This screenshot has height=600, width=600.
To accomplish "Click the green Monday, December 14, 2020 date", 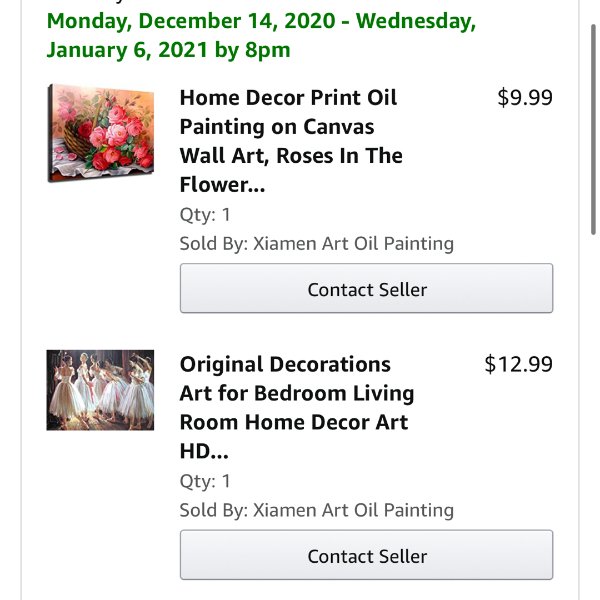I will click(x=191, y=21).
